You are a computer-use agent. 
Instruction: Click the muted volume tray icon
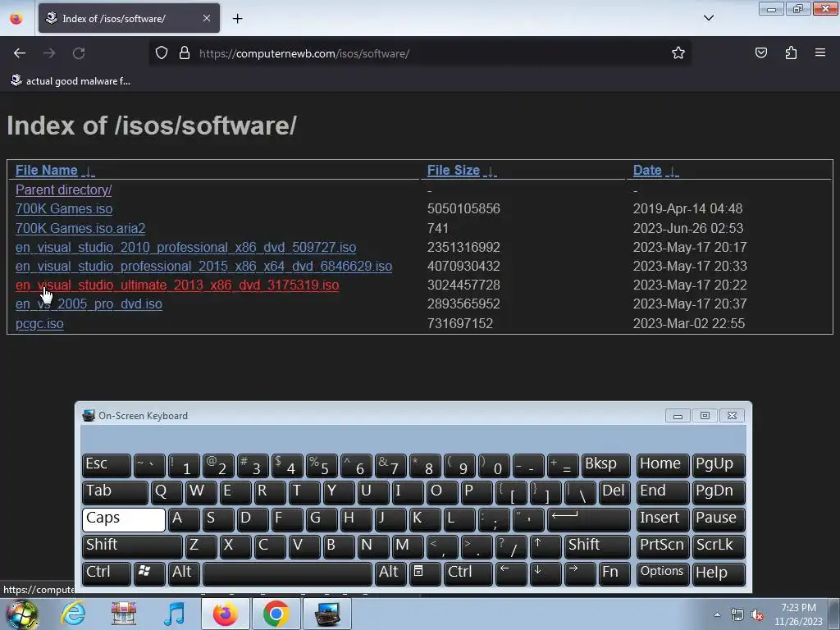click(757, 615)
